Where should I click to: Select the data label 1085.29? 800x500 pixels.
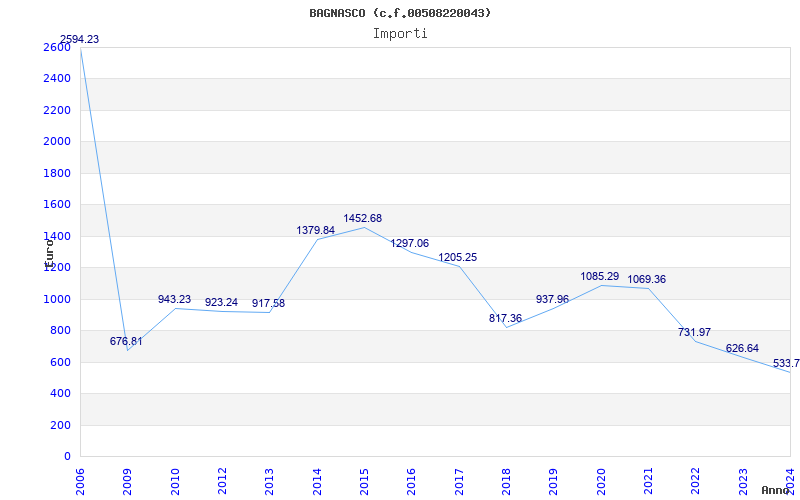point(600,277)
